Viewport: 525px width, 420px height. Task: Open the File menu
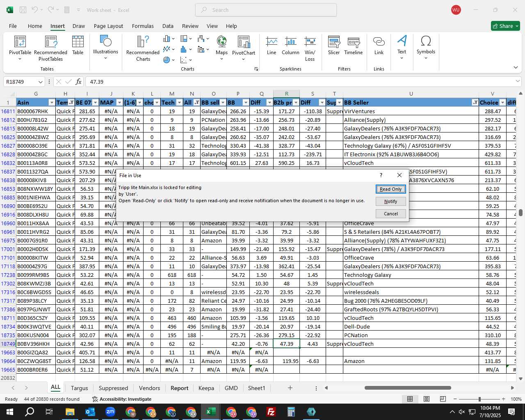click(x=13, y=26)
